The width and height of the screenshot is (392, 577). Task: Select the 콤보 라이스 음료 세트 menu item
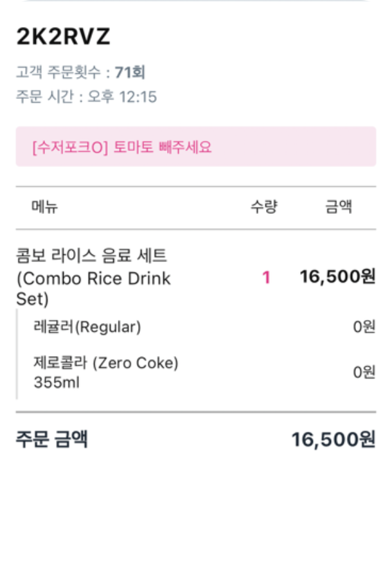coord(92,278)
